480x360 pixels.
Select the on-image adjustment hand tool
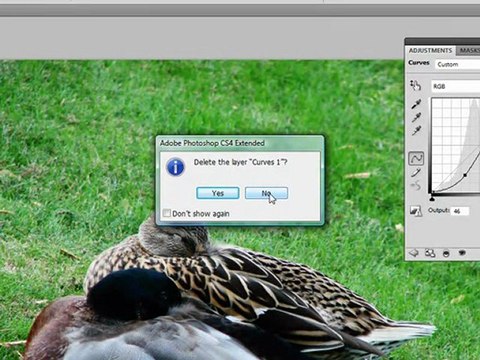[415, 86]
